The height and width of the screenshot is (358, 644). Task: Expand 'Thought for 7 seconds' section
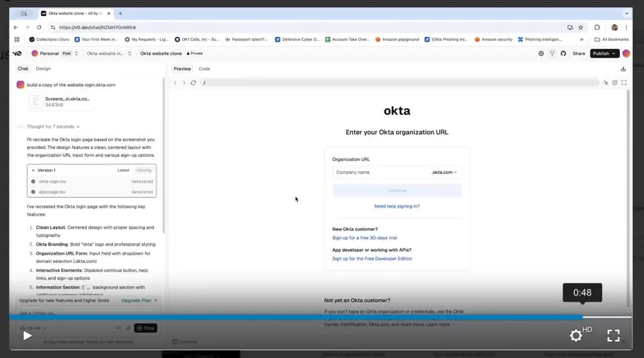coord(53,126)
